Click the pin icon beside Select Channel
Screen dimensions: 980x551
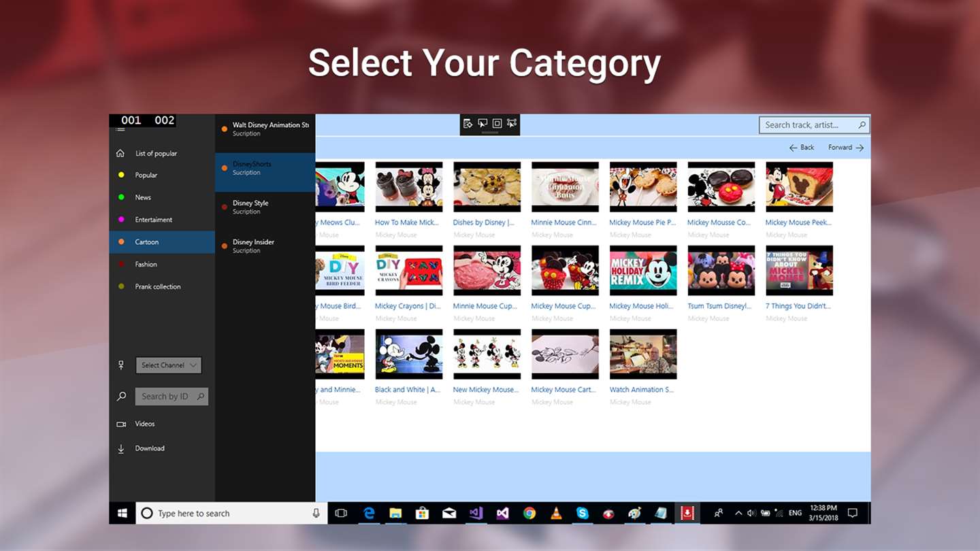pyautogui.click(x=121, y=365)
